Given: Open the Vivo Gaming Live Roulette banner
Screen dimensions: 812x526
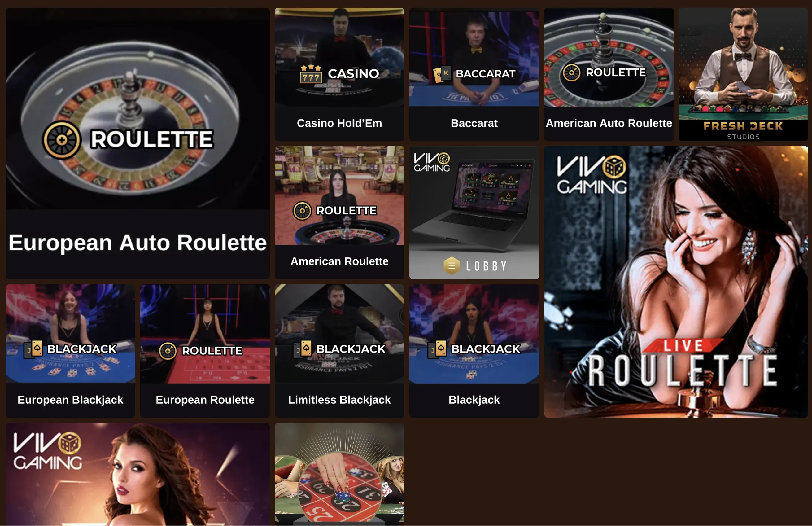Looking at the screenshot, I should [676, 282].
